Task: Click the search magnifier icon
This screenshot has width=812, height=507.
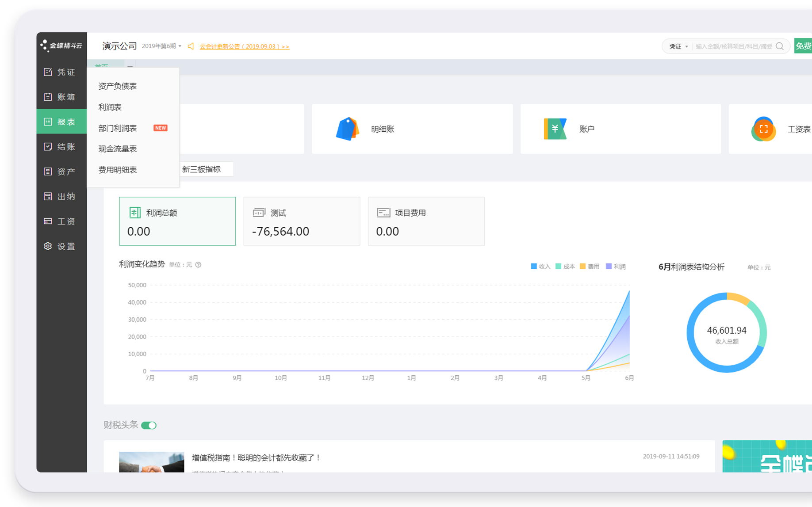Action: click(780, 46)
